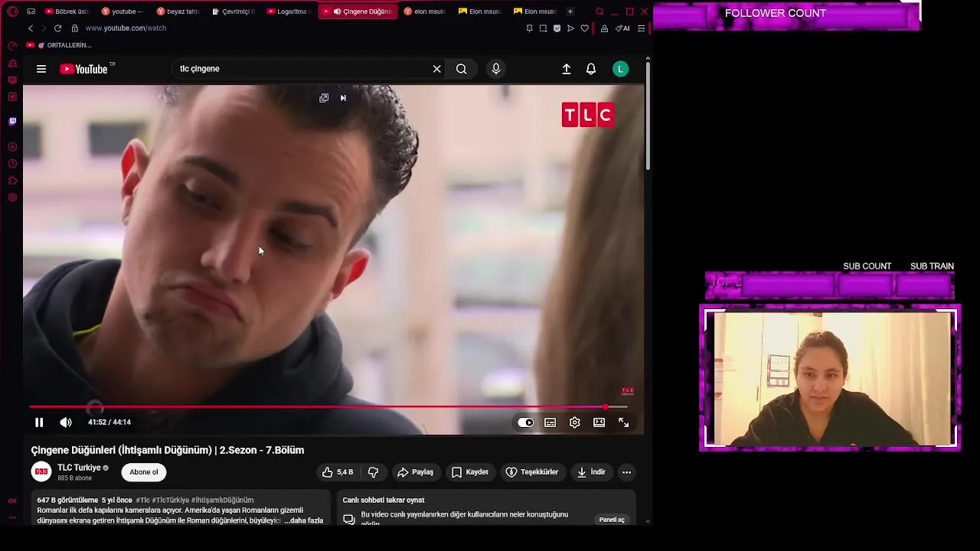Open the browser sidebar settings gear
The width and height of the screenshot is (980, 551).
pyautogui.click(x=12, y=197)
